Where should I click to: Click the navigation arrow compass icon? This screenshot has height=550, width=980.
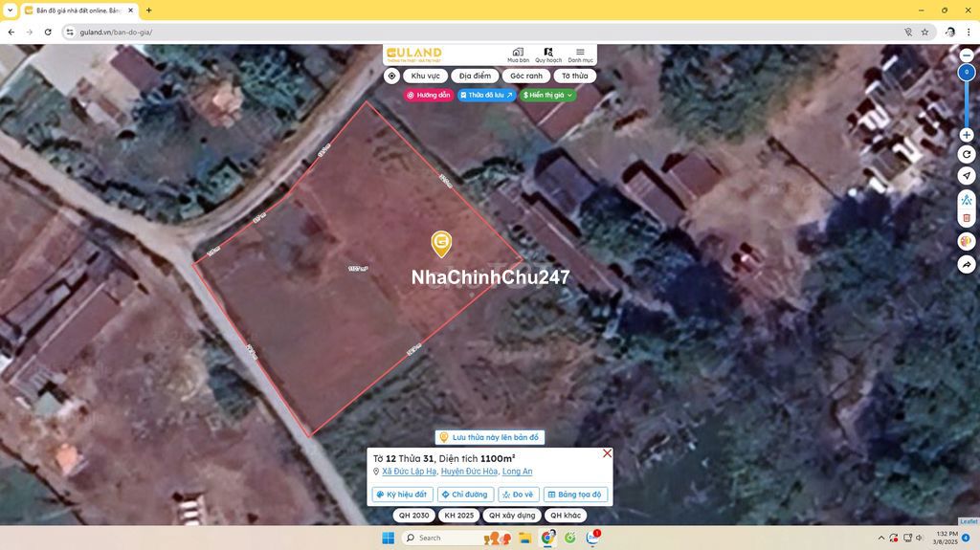pos(967,176)
